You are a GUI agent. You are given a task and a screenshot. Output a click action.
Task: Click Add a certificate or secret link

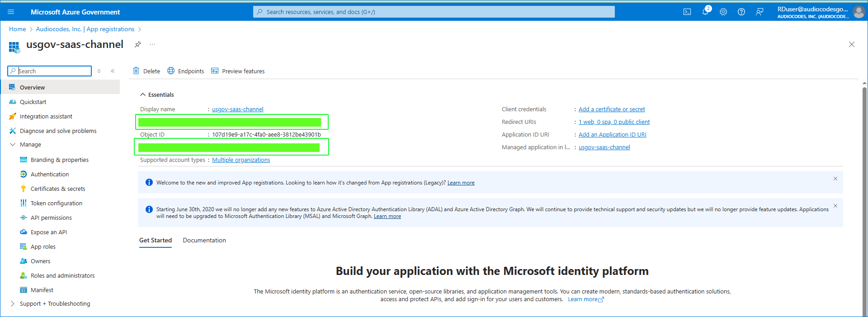612,109
